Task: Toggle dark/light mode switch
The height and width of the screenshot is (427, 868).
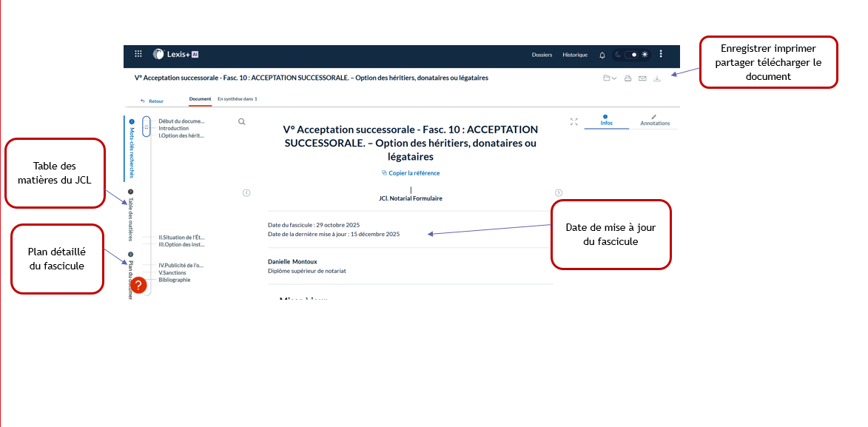Action: click(x=631, y=55)
